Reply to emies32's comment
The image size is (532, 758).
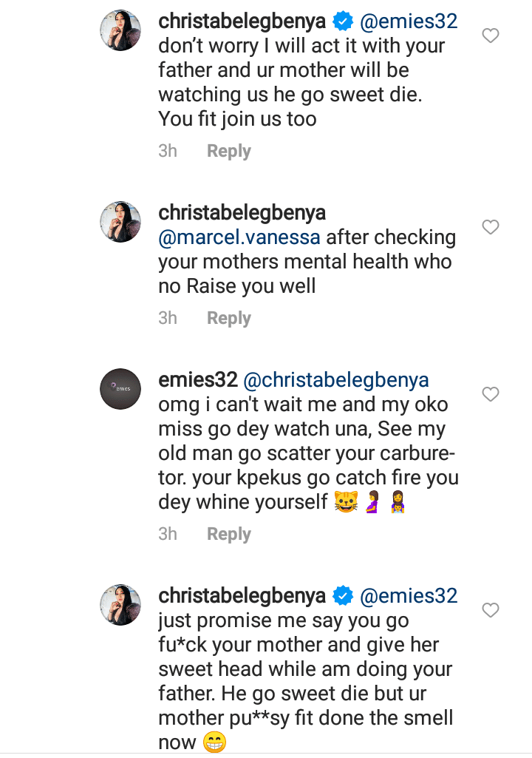[x=228, y=534]
